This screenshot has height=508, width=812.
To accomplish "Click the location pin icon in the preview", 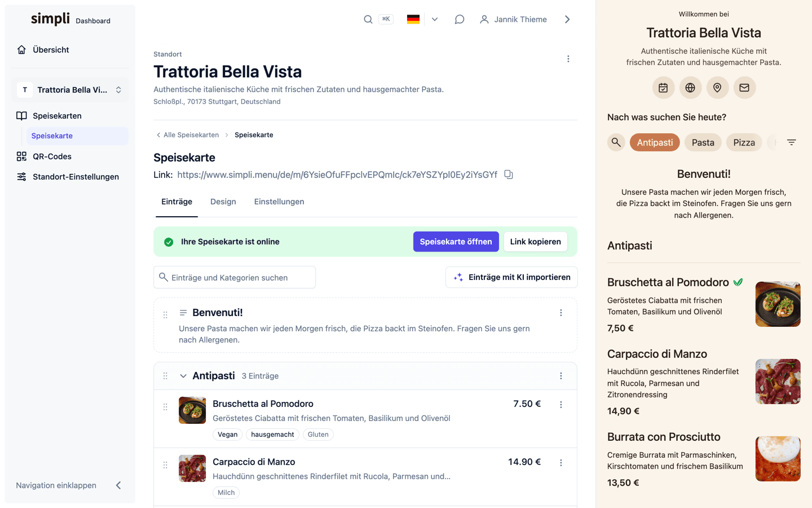I will [x=717, y=87].
